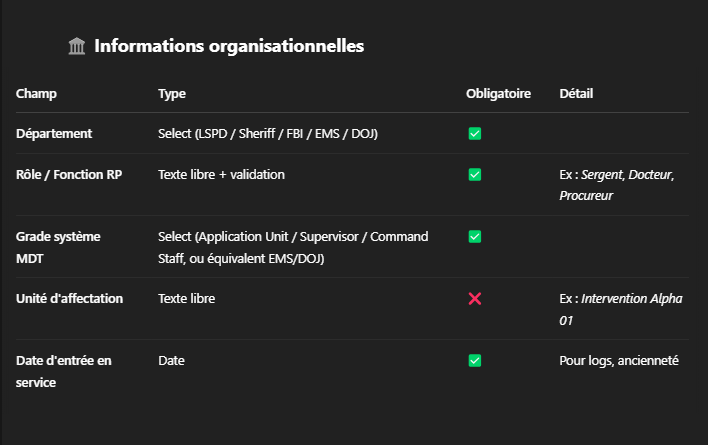Viewport: 708px width, 445px height.
Task: Click the Select (LSPD / Sheriff / FBI) type text
Action: coord(267,133)
